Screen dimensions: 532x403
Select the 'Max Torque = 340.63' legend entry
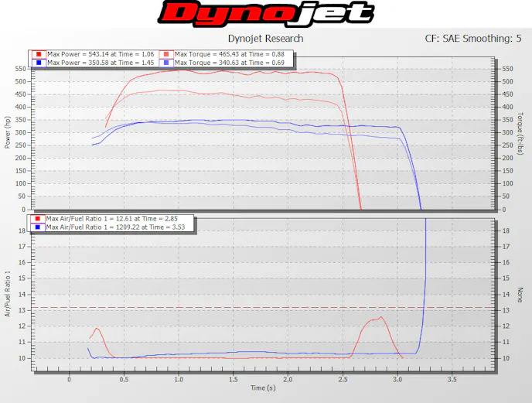pos(229,62)
